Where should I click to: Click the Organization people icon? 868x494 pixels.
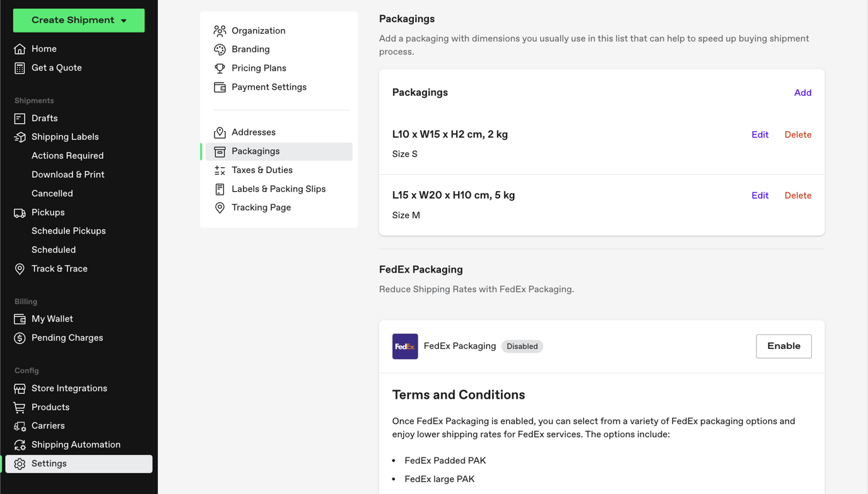[x=220, y=30]
